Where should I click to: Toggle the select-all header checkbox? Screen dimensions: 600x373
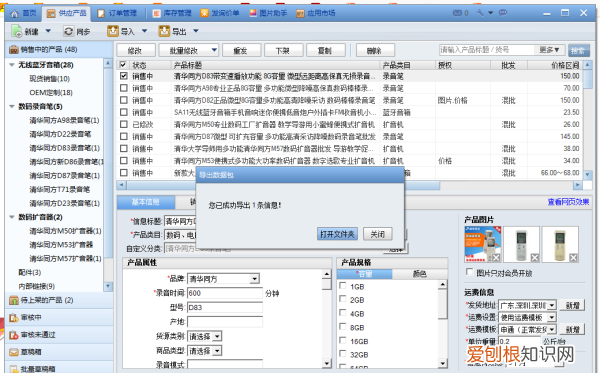[x=123, y=65]
